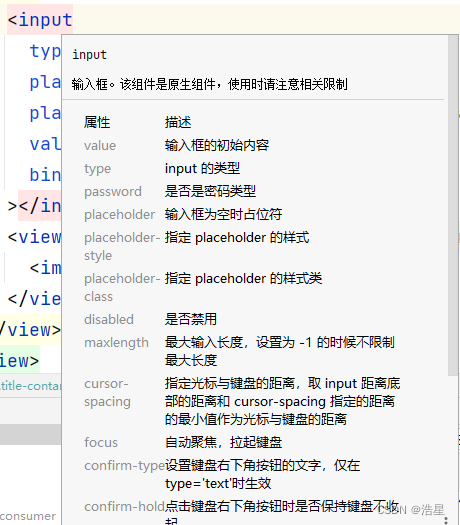Click the '<im' tag line in code
This screenshot has height=525, width=460.
(x=45, y=268)
